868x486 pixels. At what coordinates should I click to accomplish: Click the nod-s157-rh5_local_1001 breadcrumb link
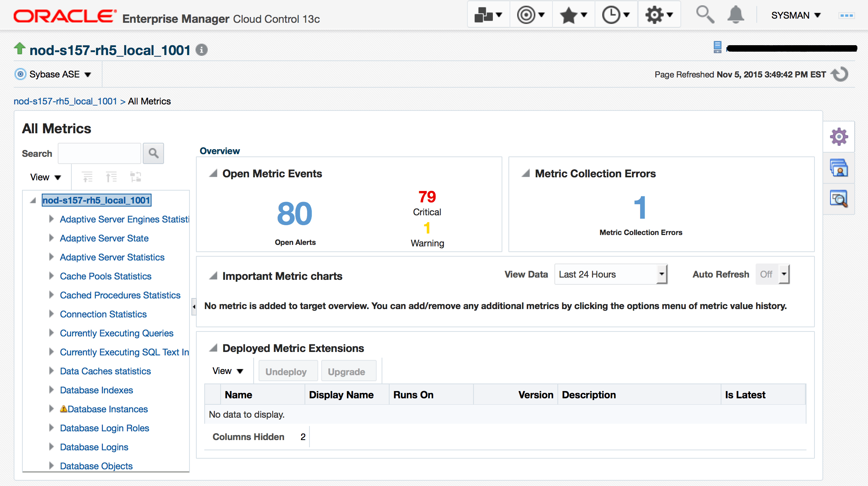pyautogui.click(x=65, y=101)
